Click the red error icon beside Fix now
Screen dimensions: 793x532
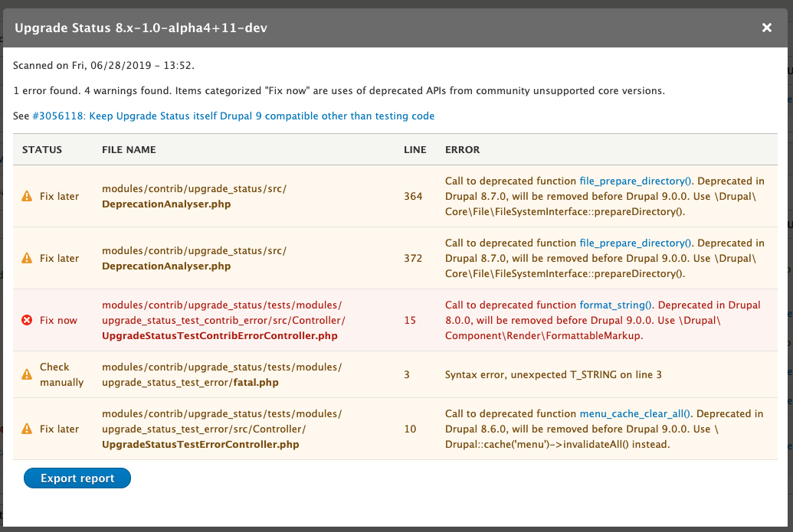[27, 320]
